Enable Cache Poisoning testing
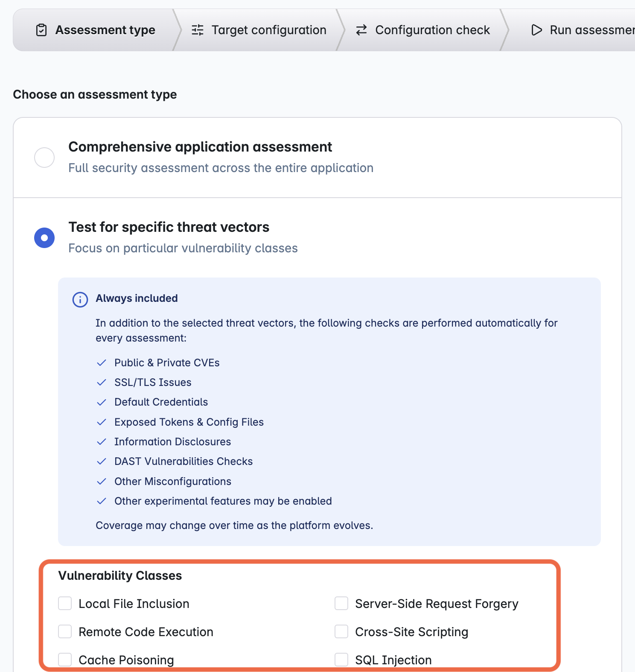This screenshot has height=672, width=635. [x=65, y=659]
